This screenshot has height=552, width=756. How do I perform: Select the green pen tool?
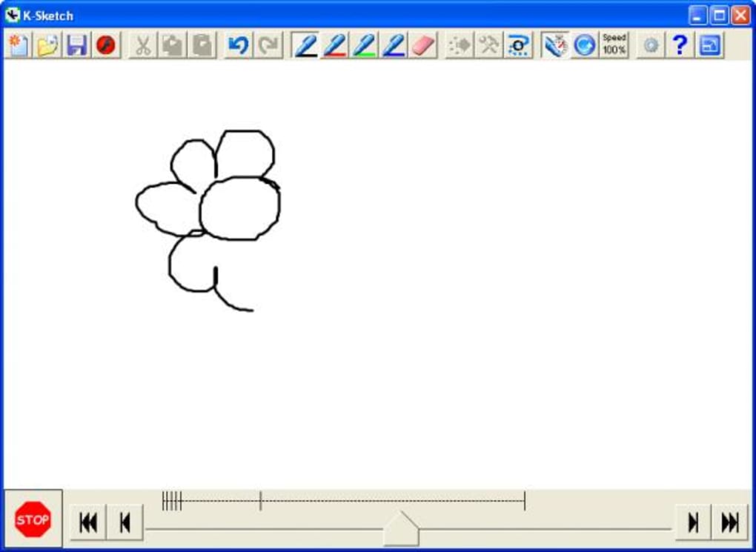click(363, 45)
